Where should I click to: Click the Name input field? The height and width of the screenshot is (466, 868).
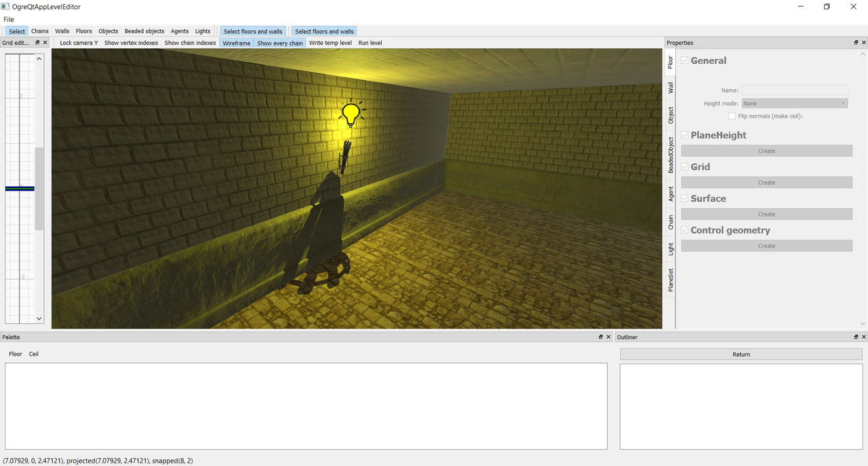point(795,90)
